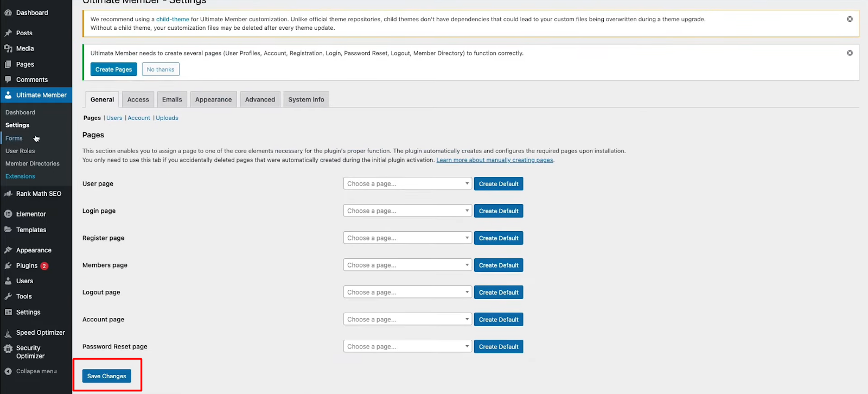Click the Plugins plug icon
868x394 pixels.
pyautogui.click(x=8, y=266)
